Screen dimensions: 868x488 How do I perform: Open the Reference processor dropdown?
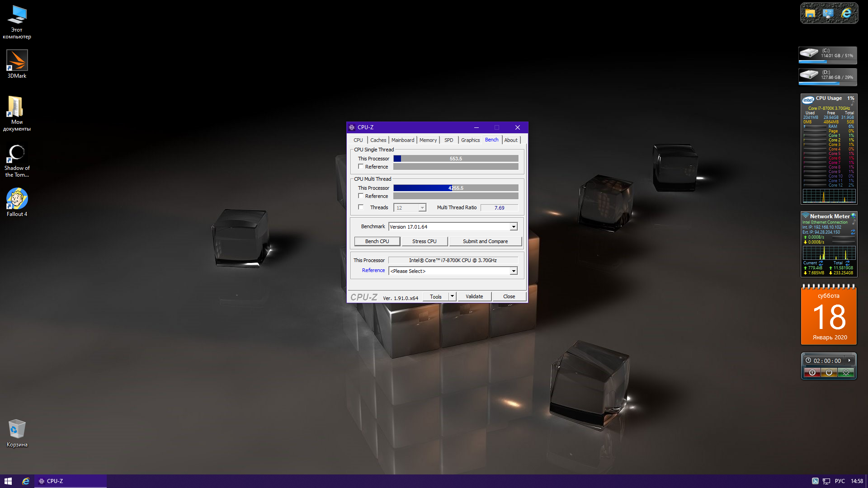[x=513, y=271]
